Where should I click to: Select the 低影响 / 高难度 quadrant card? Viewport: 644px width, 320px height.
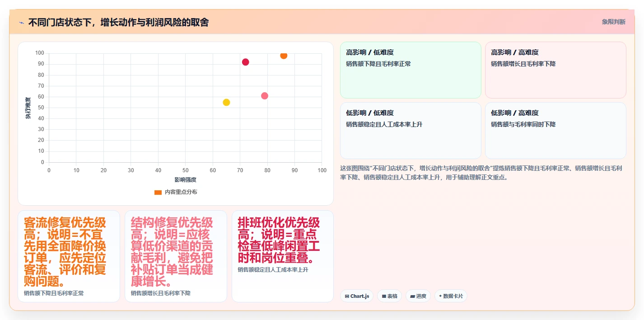555,131
